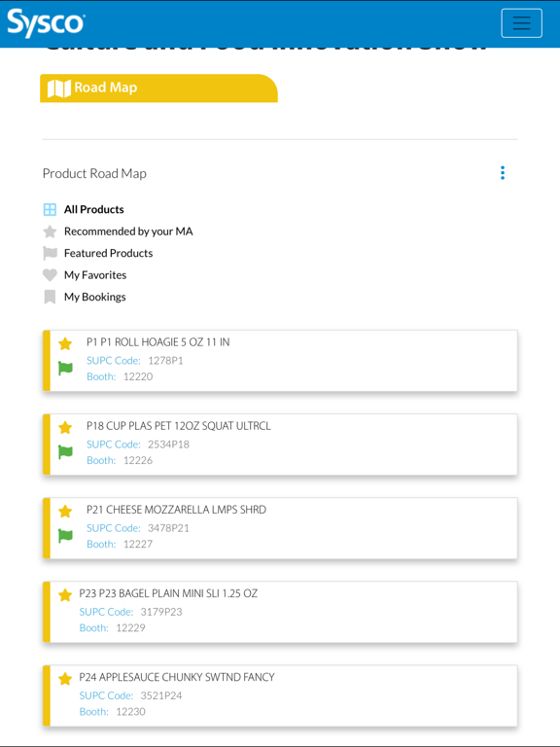
Task: Click the Sysco logo
Action: (47, 23)
